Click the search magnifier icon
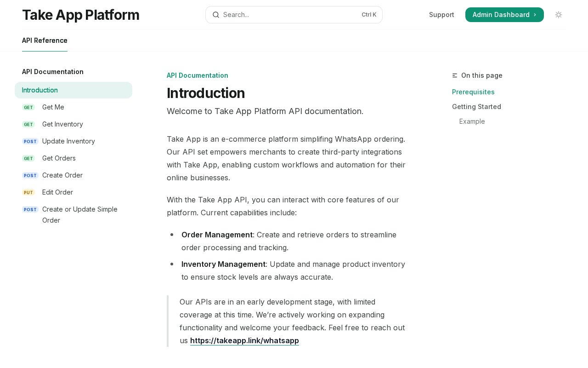This screenshot has height=368, width=588. click(216, 15)
